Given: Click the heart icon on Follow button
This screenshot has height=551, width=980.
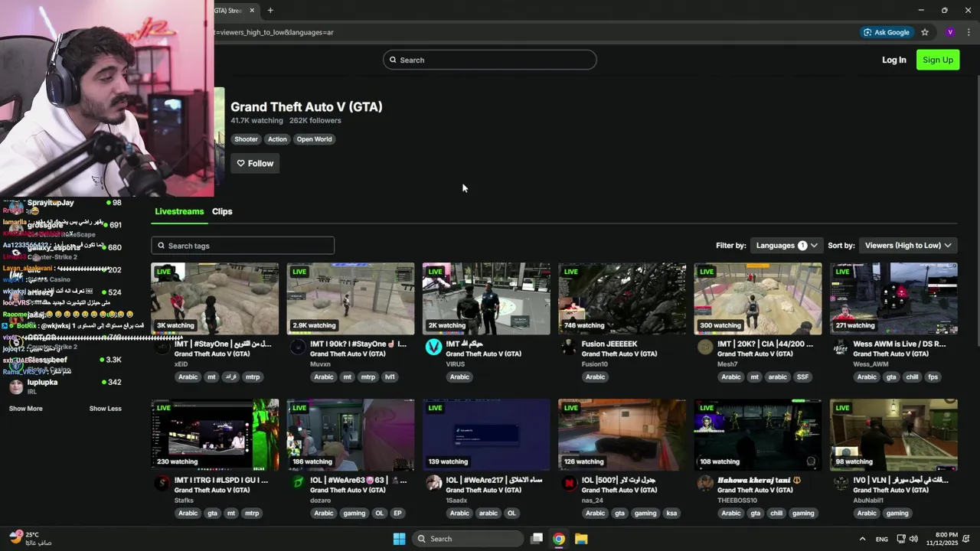Looking at the screenshot, I should click(240, 163).
